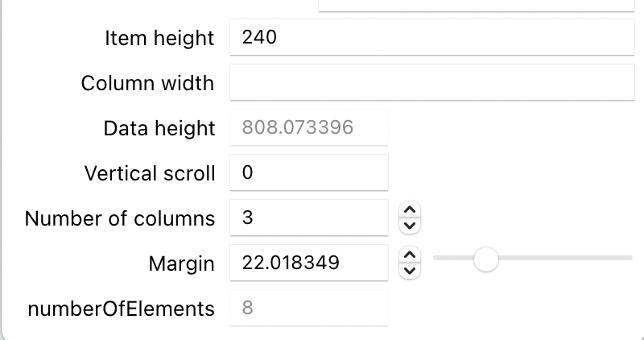Select the Vertical scroll input field
Image resolution: width=644 pixels, height=340 pixels.
(309, 172)
